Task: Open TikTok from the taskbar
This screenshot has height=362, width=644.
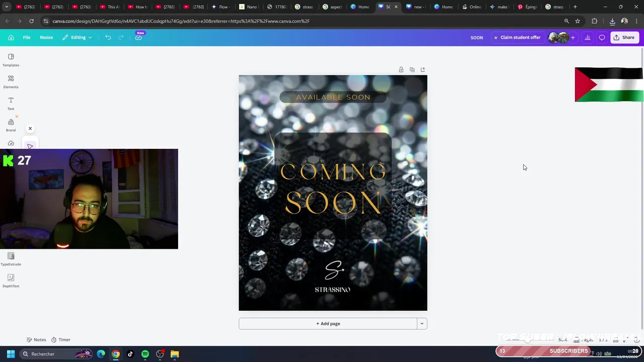Action: tap(130, 354)
